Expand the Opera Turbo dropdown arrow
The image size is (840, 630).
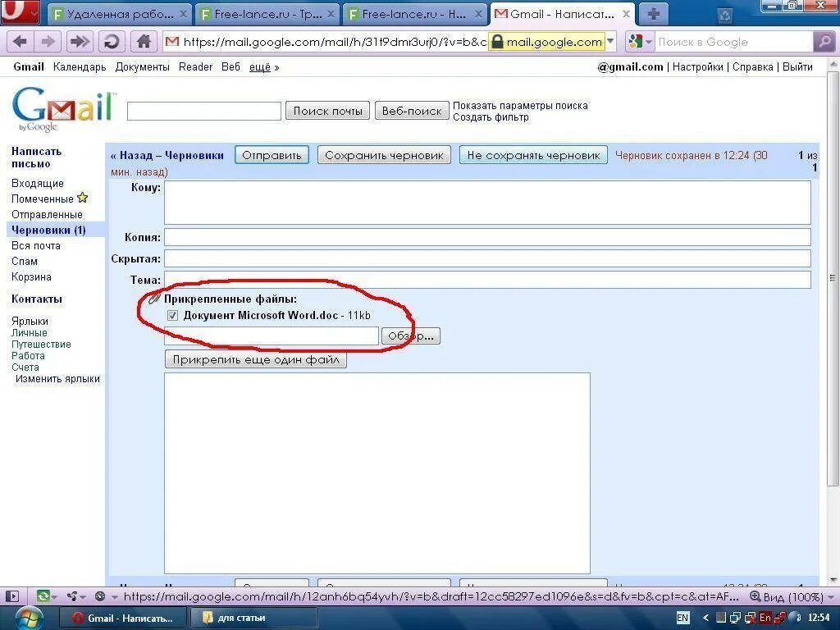point(114,597)
